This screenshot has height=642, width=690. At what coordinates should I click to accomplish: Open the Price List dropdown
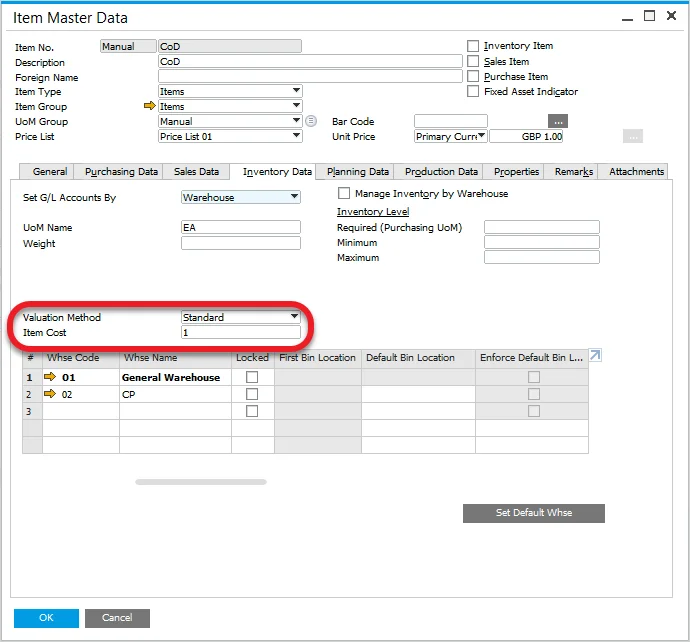coord(296,137)
